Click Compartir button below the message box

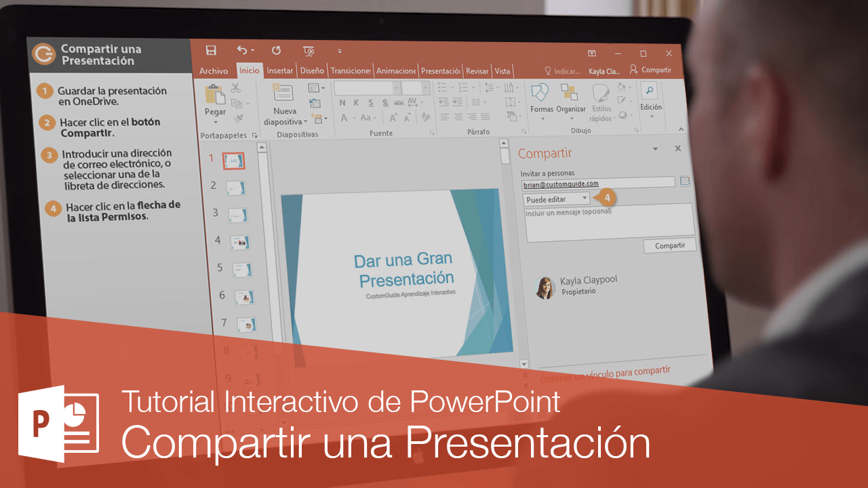670,245
